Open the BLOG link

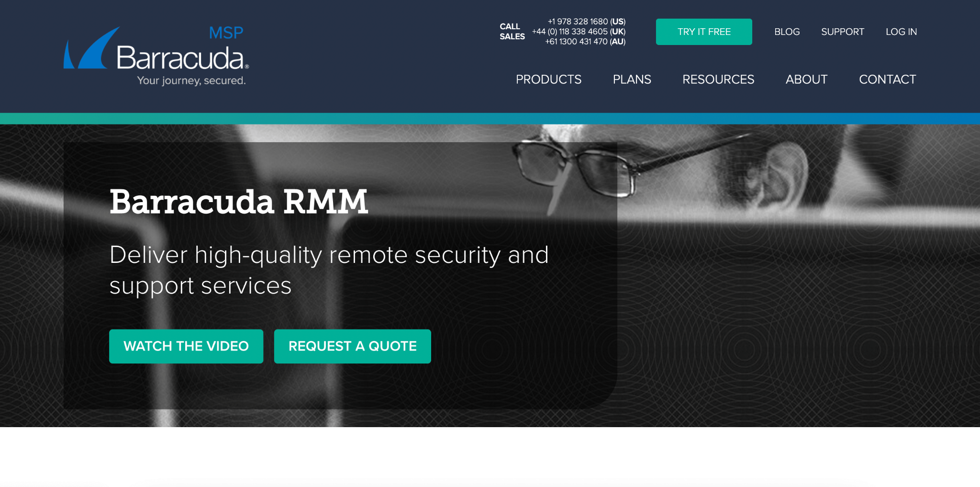click(x=787, y=32)
